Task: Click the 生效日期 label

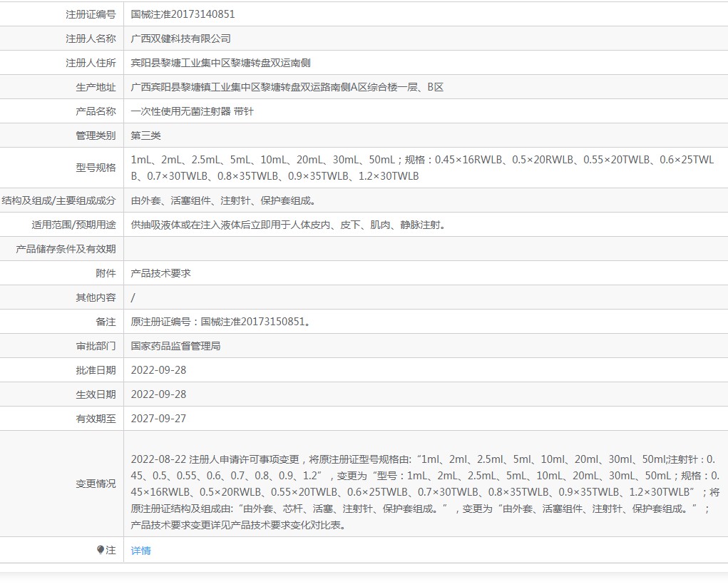Action: [x=96, y=394]
